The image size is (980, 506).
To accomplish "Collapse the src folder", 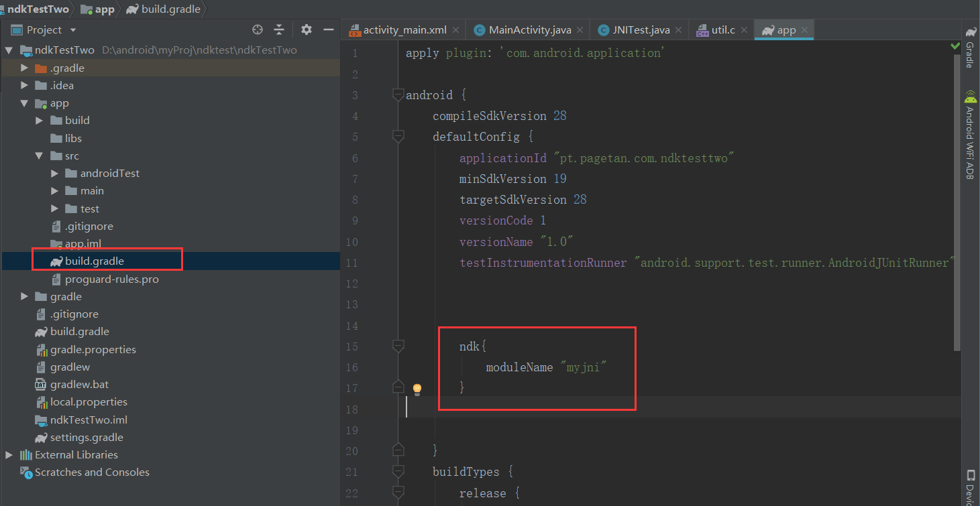I will [39, 155].
